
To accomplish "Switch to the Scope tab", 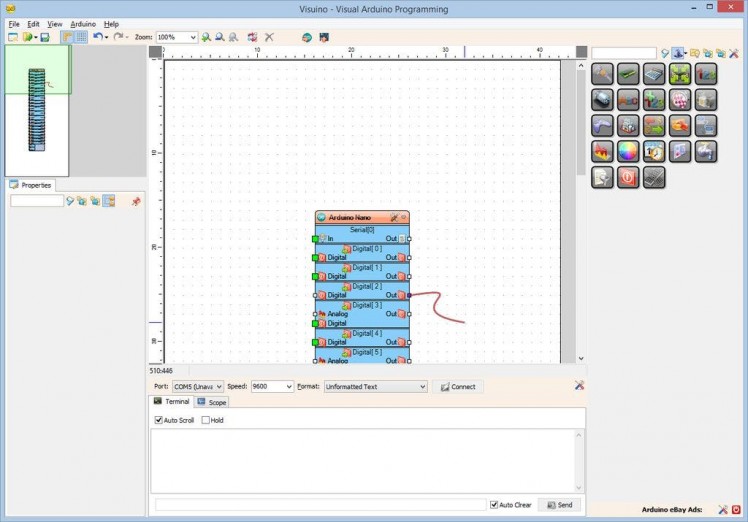I will [212, 402].
